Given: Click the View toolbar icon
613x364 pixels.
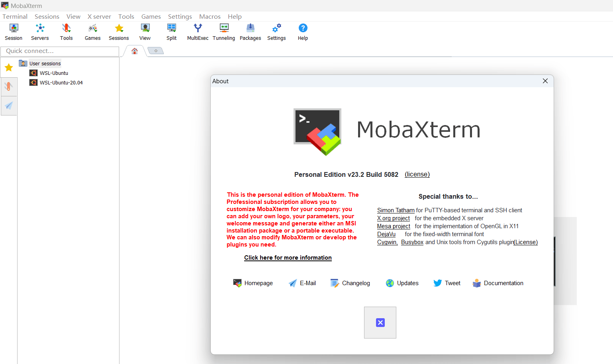Looking at the screenshot, I should (x=145, y=32).
